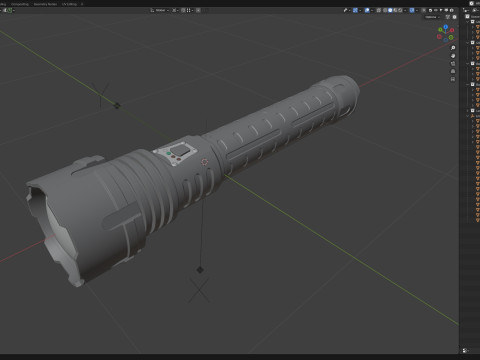Image resolution: width=480 pixels, height=360 pixels.
Task: Open the pivot point selector in header
Action: 175,10
